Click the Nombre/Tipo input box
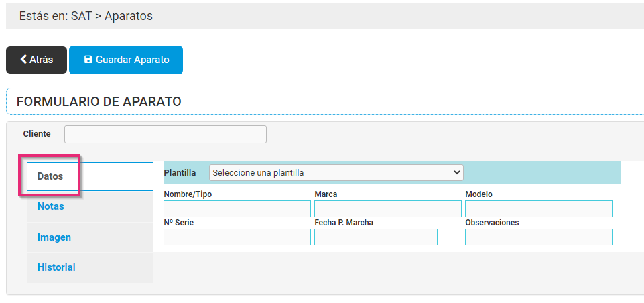Viewport: 644px width, 303px height. [237, 208]
